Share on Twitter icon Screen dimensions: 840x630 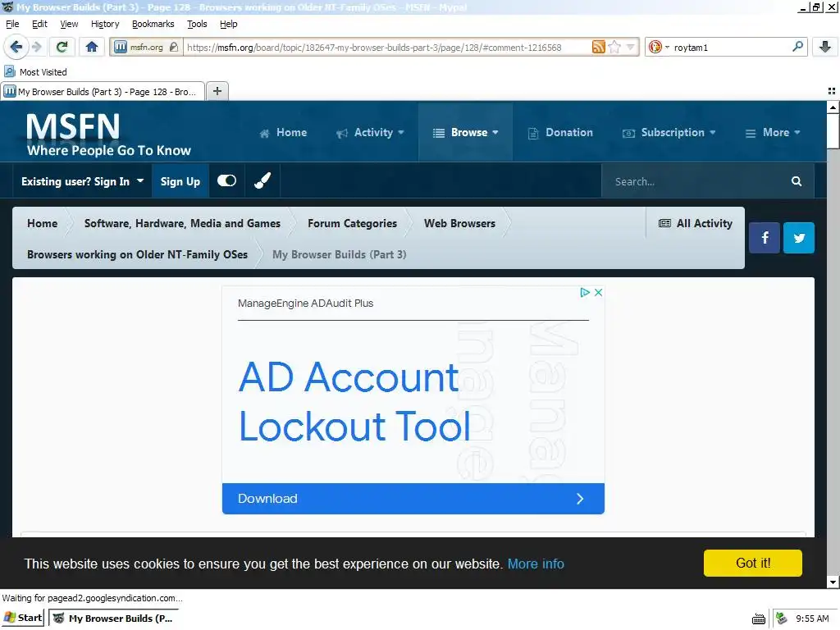(799, 237)
